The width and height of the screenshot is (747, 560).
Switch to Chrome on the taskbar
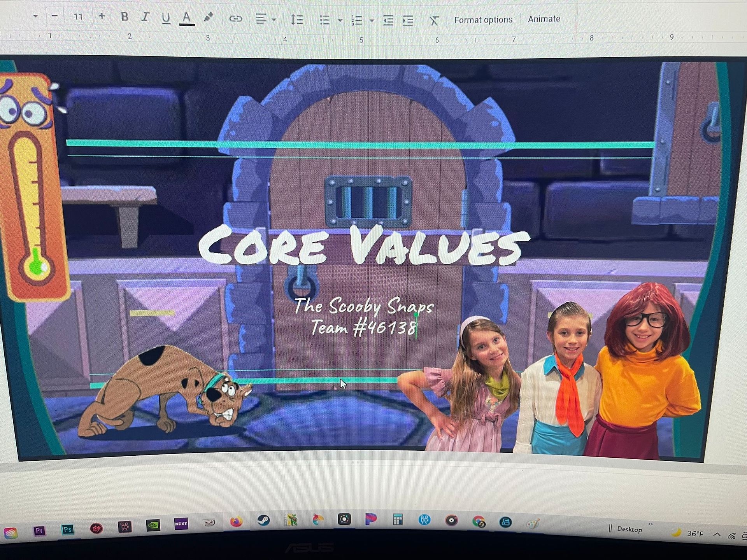click(479, 521)
